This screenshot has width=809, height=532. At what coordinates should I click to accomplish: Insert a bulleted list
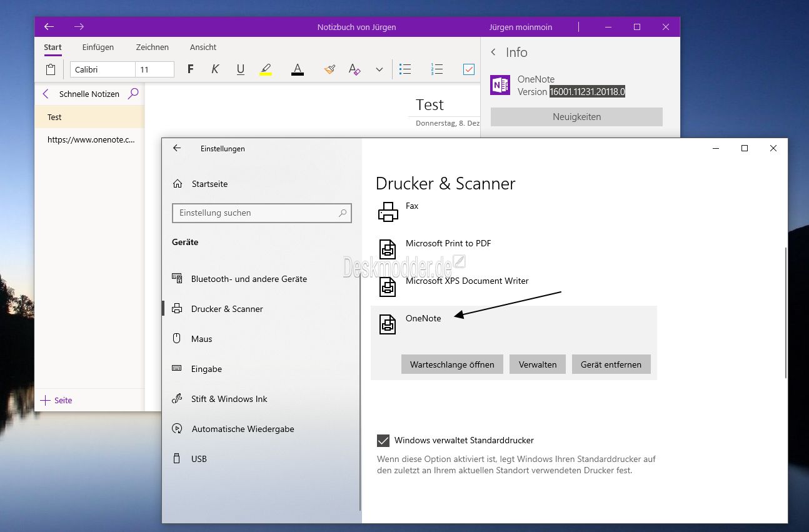pos(405,69)
